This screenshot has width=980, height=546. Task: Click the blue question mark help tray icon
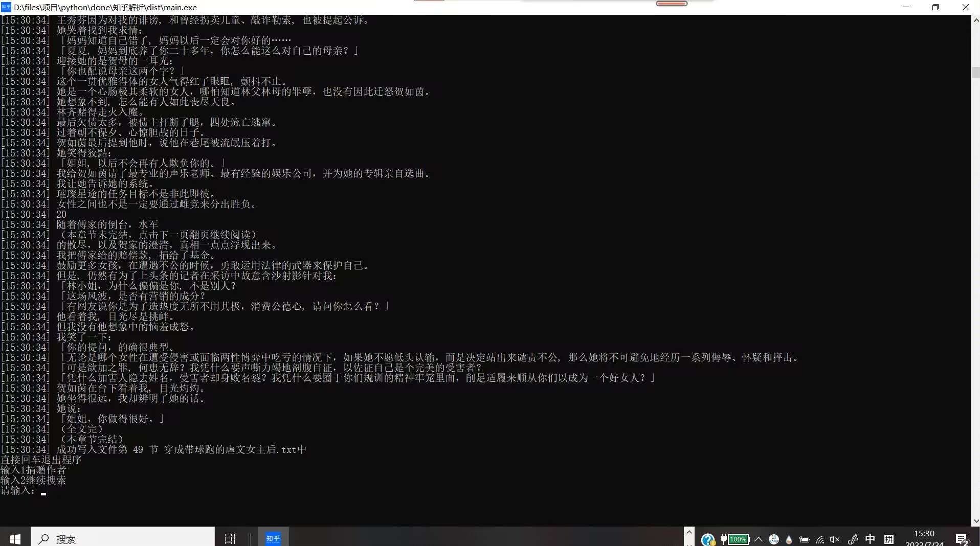pos(708,539)
